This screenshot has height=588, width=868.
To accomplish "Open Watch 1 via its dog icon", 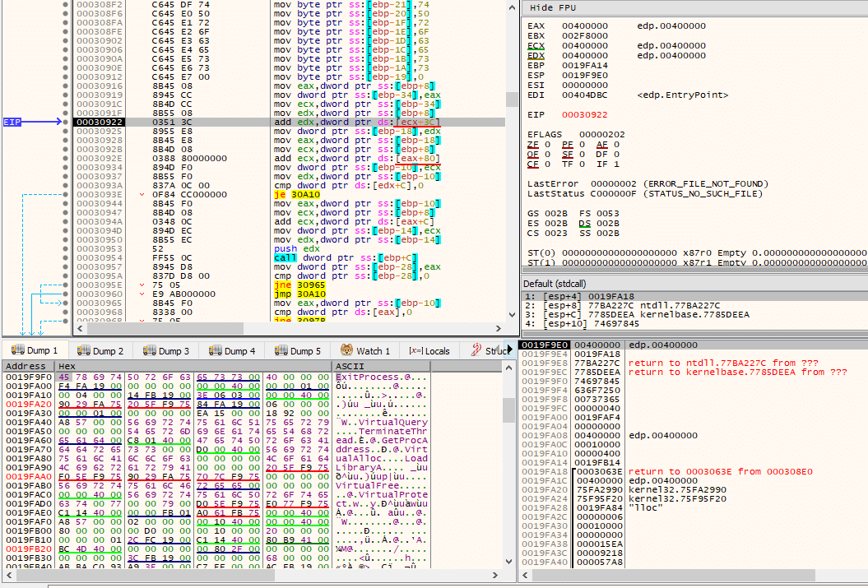I will coord(346,350).
